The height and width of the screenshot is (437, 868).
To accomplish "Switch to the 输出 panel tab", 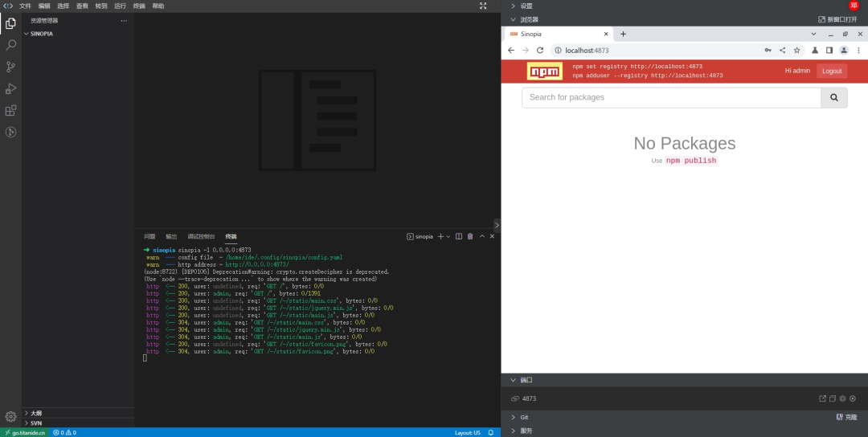I will (x=171, y=236).
